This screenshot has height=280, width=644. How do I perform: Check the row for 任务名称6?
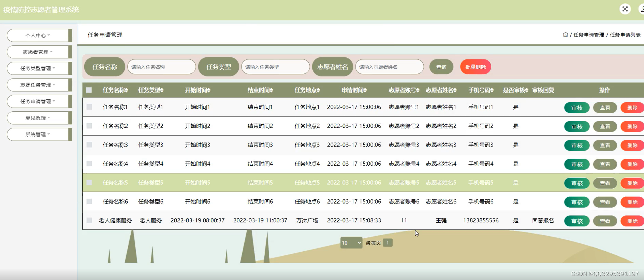[89, 201]
